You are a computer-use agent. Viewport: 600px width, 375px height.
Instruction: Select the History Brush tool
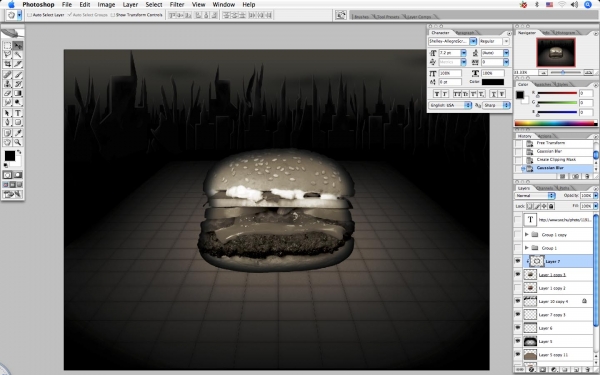(18, 84)
